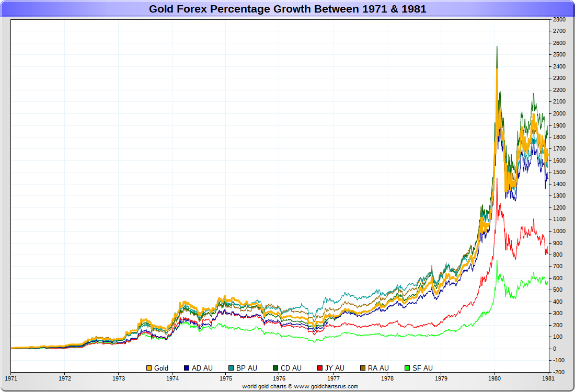Image resolution: width=575 pixels, height=392 pixels.
Task: Select the SF AU legend label
Action: point(422,368)
